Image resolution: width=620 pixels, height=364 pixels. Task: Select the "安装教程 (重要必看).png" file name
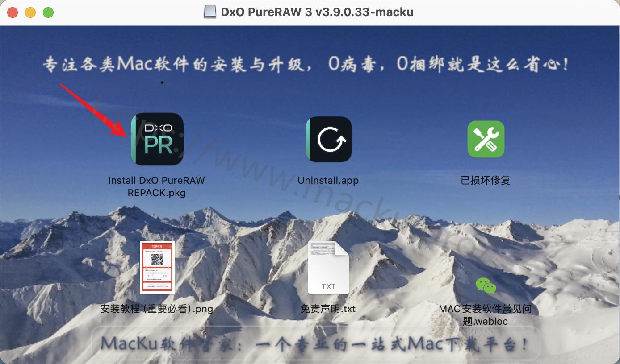coord(157,309)
